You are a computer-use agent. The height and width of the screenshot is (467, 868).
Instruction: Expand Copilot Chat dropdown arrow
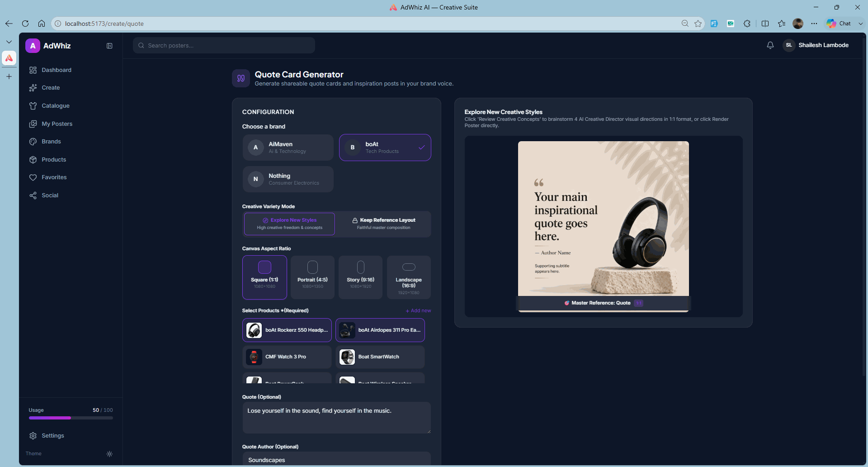[x=861, y=24]
